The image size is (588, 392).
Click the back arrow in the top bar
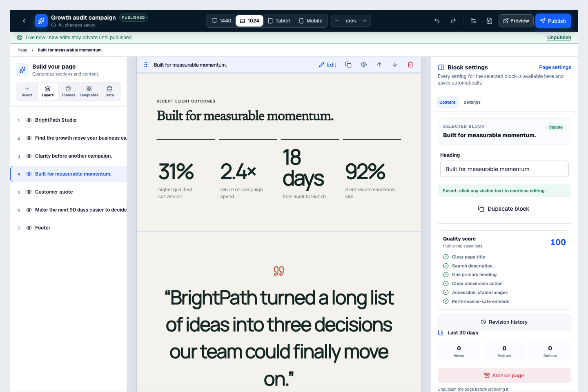point(24,21)
